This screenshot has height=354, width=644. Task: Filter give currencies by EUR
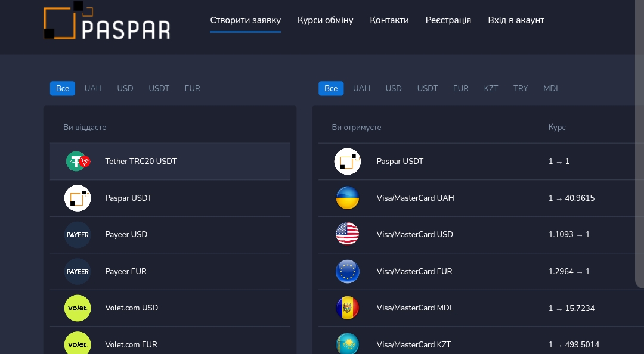(192, 88)
